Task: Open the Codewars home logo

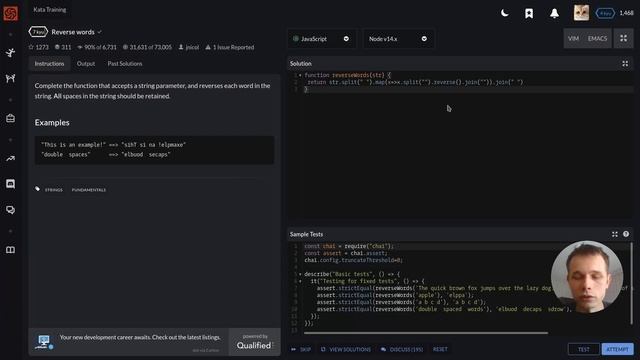Action: pyautogui.click(x=11, y=13)
